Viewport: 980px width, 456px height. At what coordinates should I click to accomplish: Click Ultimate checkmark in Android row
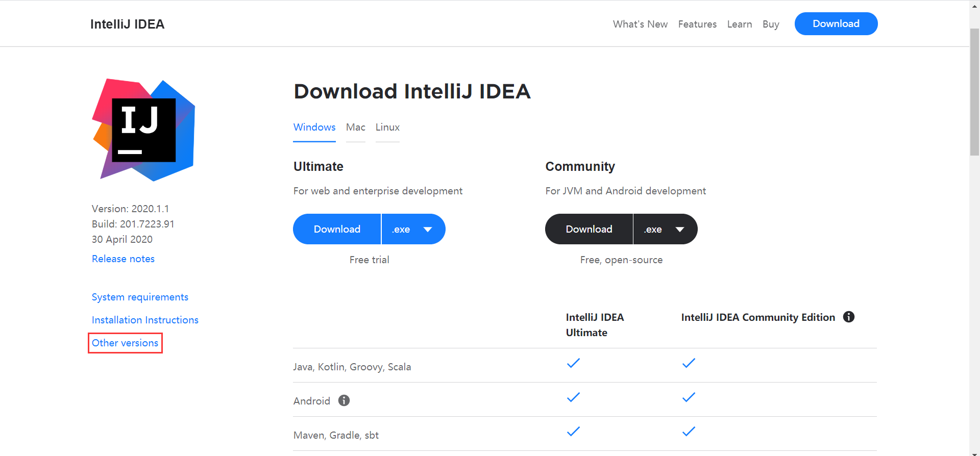tap(574, 397)
